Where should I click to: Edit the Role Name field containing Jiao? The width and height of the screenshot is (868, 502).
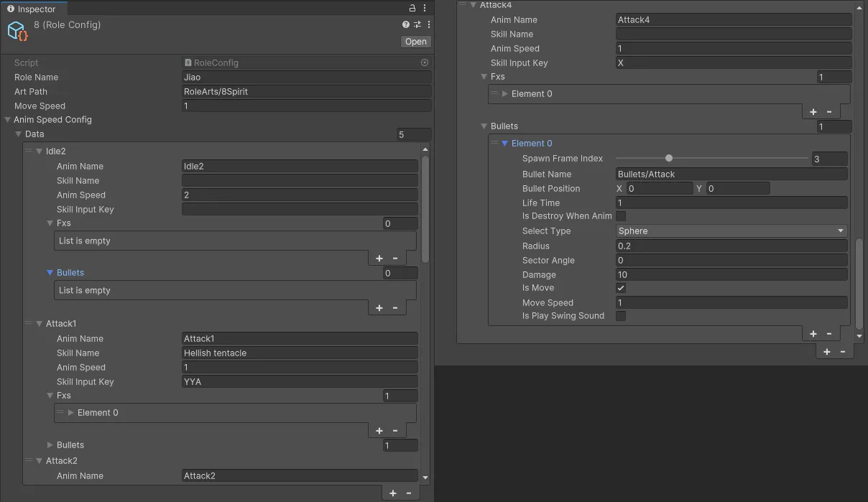pyautogui.click(x=307, y=77)
